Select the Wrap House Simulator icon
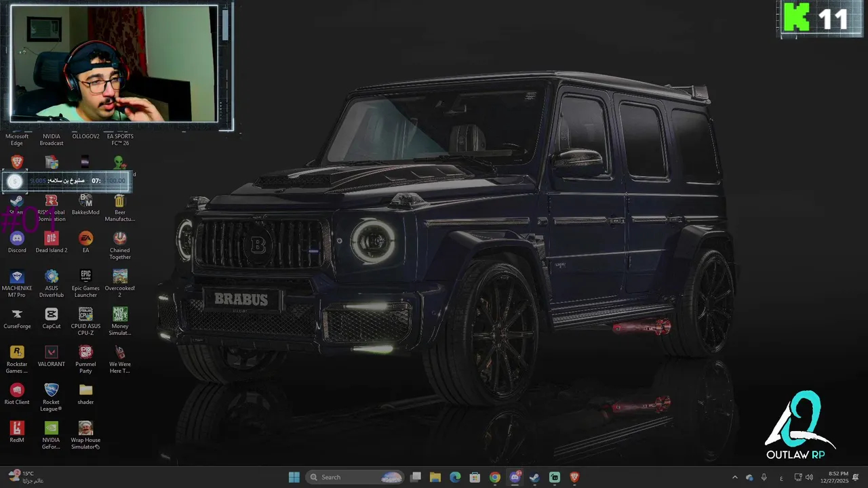The image size is (868, 488). tap(85, 435)
